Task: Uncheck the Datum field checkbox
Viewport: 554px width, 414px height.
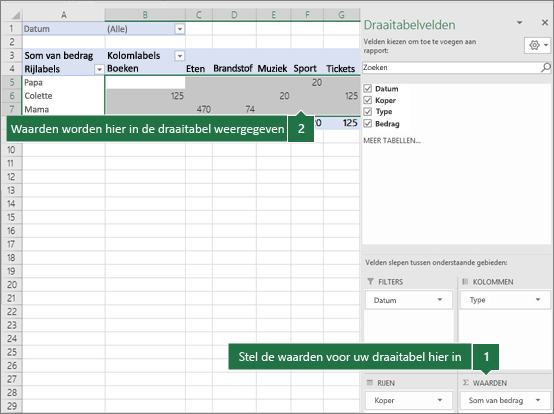Action: pos(367,88)
